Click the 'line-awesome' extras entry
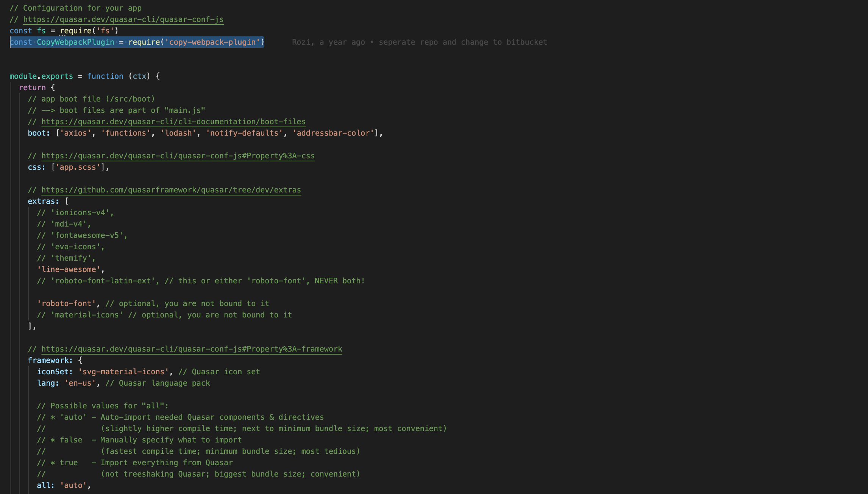This screenshot has width=868, height=494. 68,269
